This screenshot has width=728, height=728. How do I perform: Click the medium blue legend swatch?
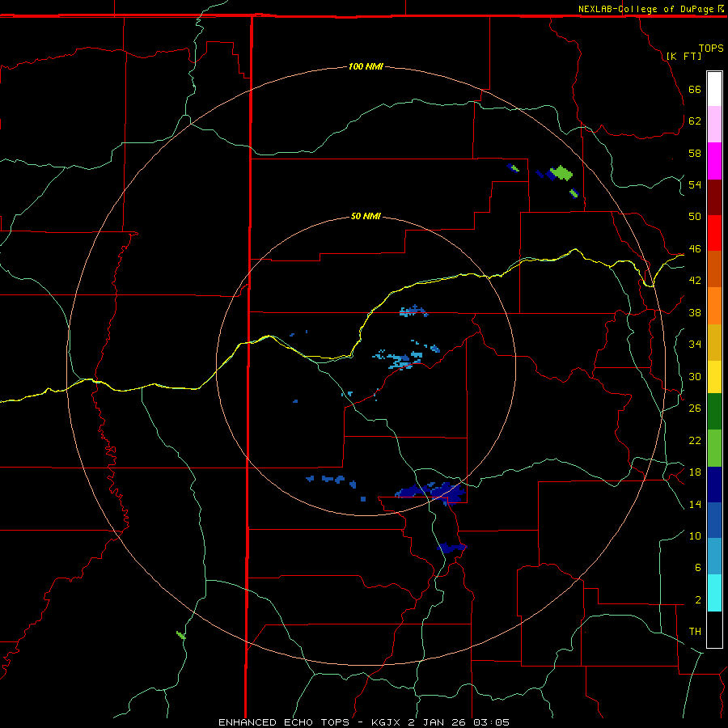714,520
